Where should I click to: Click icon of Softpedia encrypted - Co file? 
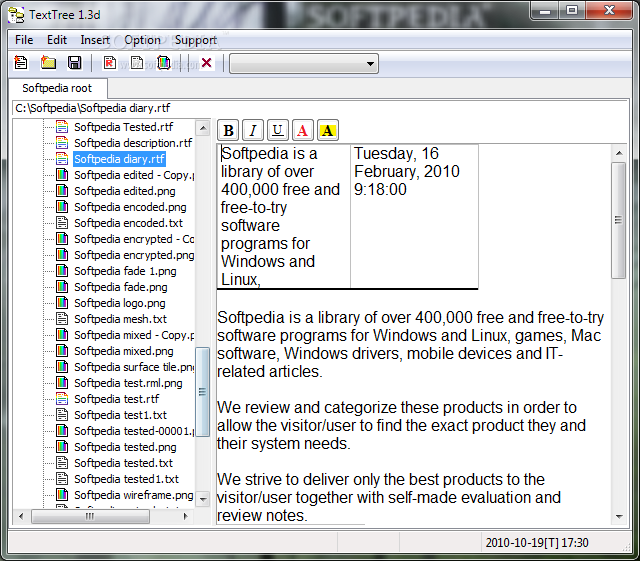click(x=62, y=238)
